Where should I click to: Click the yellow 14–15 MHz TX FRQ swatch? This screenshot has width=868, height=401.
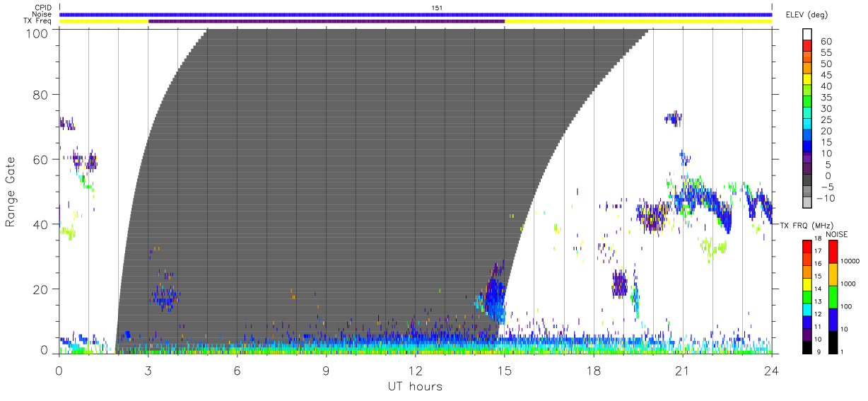point(807,284)
